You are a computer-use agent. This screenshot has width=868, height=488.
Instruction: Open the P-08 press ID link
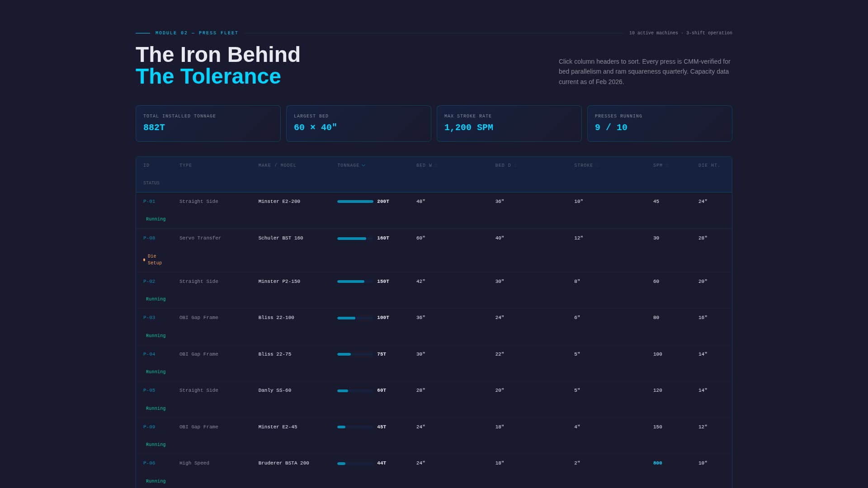tap(149, 238)
